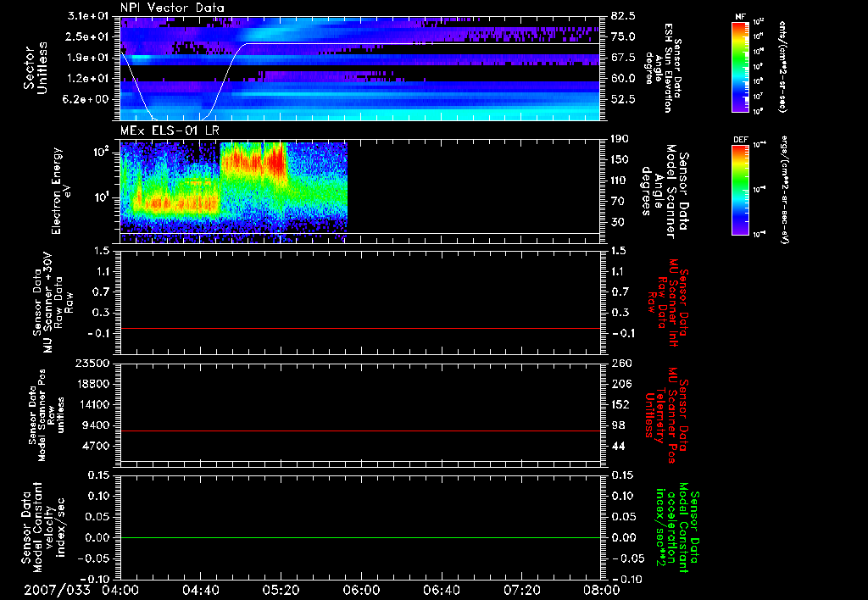
Task: Click the '75.0' sun elevation tick label
Action: (x=623, y=36)
